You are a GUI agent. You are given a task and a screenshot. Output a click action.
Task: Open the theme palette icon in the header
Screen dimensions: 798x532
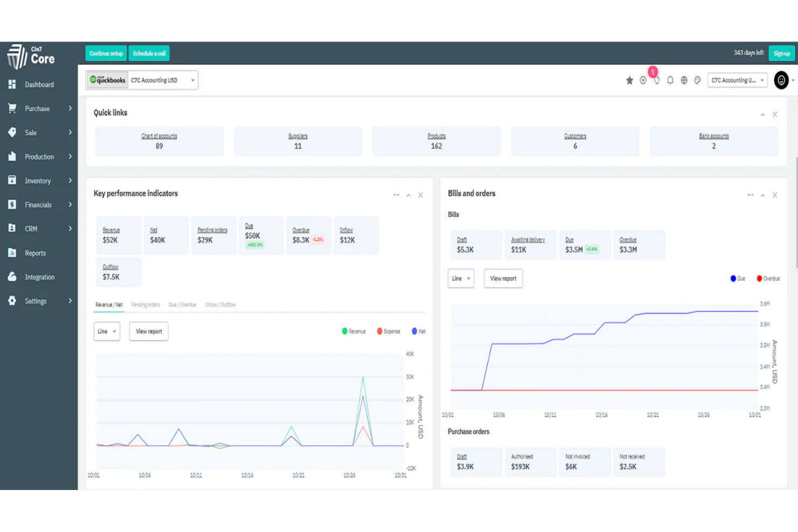tap(697, 80)
